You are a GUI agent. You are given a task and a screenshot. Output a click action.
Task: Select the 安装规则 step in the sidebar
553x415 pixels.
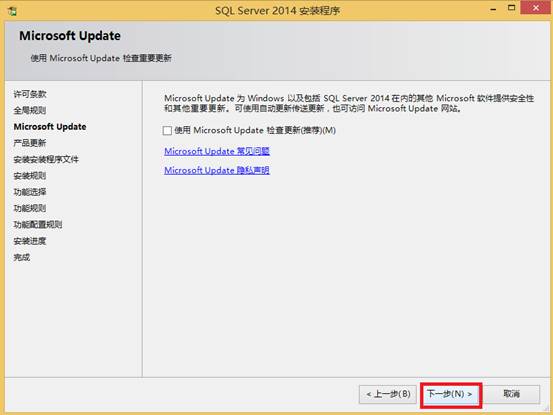(x=30, y=176)
